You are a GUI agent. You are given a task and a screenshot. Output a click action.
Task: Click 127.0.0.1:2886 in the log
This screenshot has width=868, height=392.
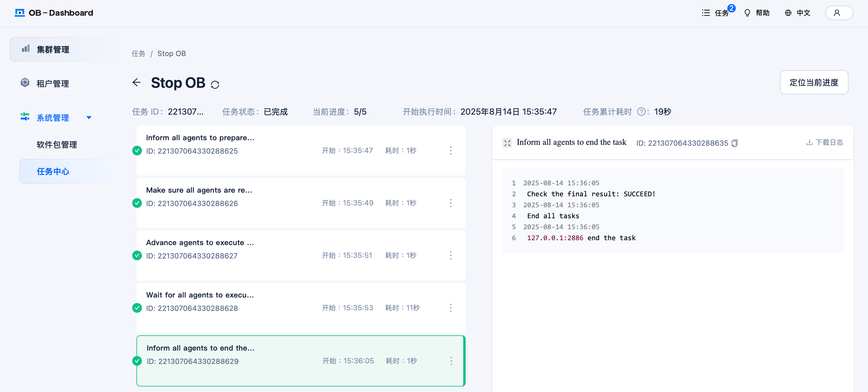click(x=555, y=238)
